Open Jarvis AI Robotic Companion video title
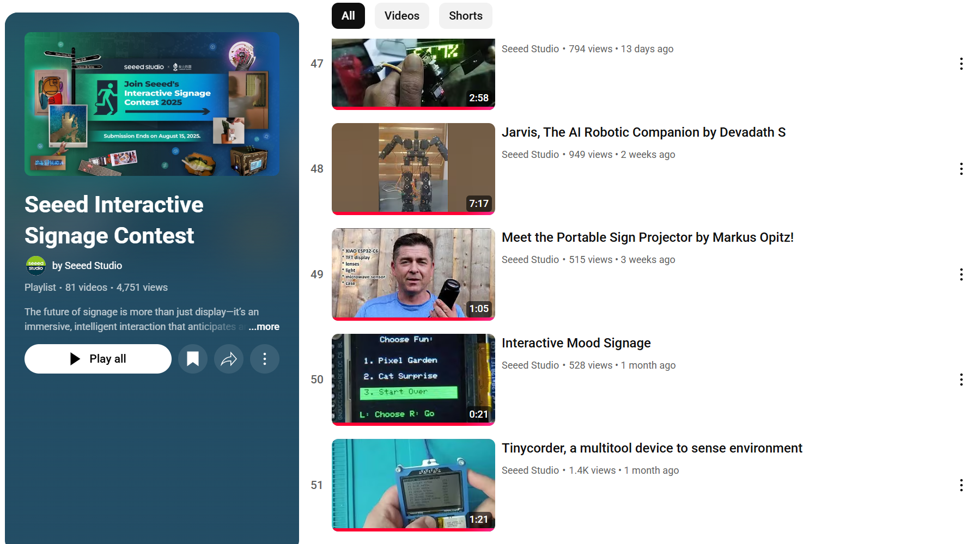 [643, 132]
